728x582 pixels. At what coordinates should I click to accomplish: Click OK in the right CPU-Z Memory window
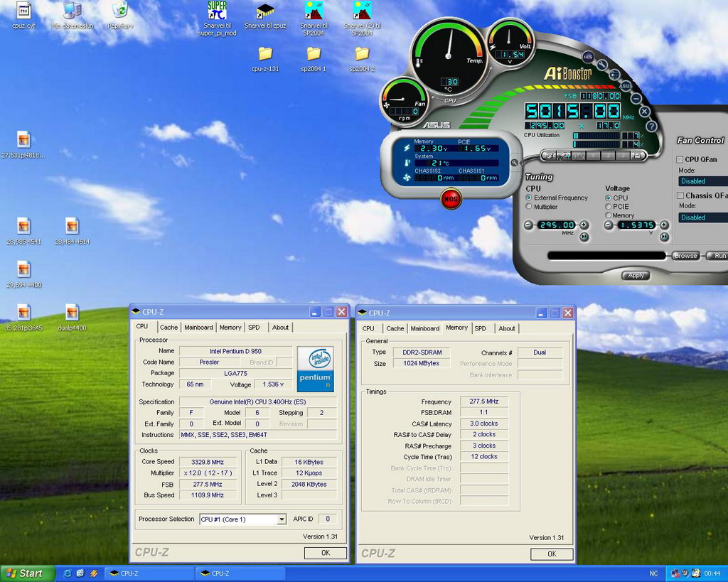pos(552,554)
